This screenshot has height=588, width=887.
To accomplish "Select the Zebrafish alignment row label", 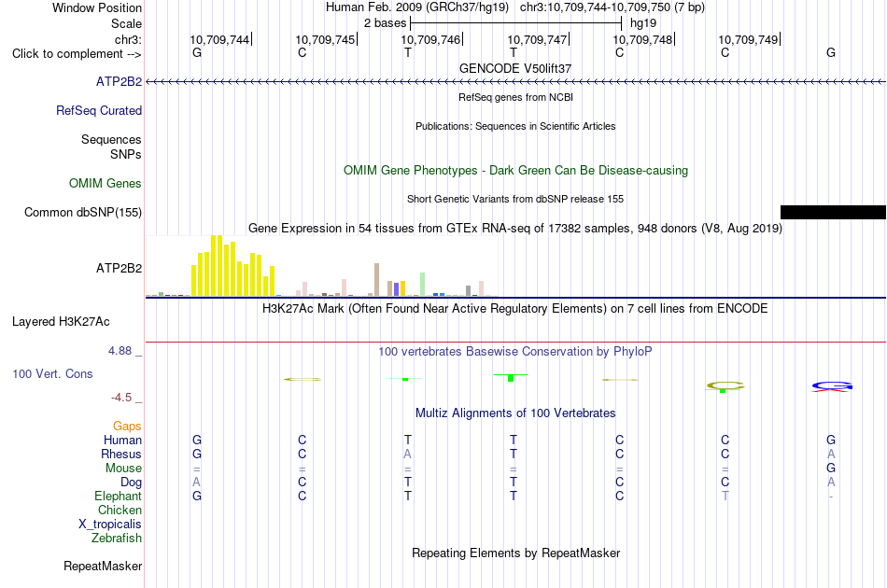I will [117, 539].
